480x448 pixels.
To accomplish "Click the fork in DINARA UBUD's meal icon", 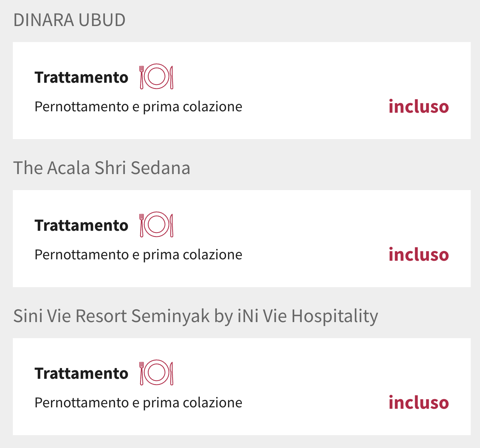I will pos(142,77).
